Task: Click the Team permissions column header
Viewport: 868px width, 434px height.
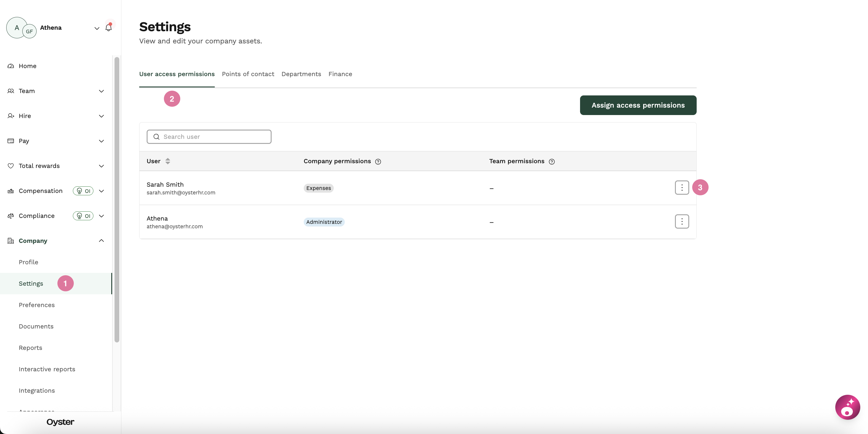Action: [x=517, y=161]
